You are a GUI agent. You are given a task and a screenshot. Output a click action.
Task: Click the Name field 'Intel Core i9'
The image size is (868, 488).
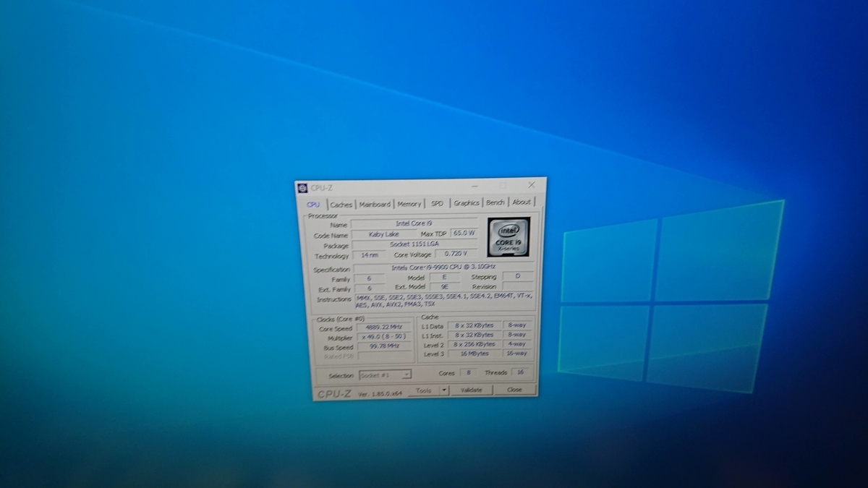414,224
